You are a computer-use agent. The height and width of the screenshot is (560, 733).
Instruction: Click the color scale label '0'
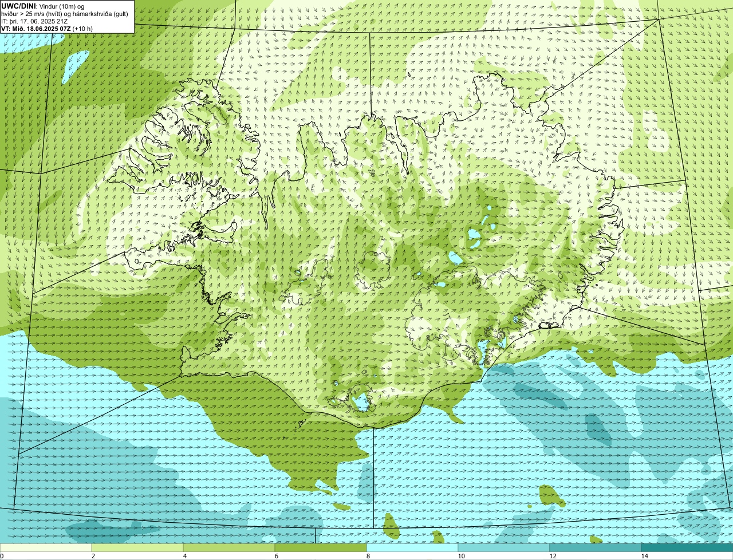click(x=2, y=556)
